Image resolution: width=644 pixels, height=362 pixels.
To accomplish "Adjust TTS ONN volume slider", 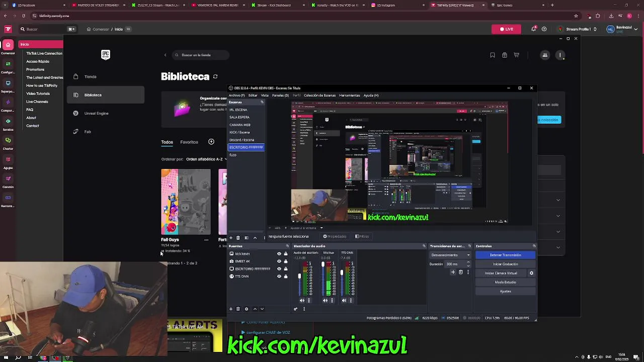I will (x=342, y=273).
